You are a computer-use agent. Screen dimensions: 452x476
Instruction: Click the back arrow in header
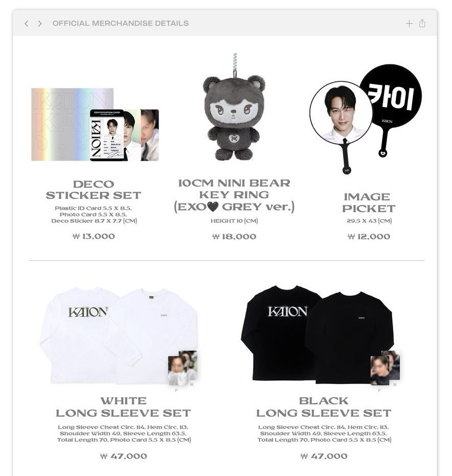click(27, 24)
